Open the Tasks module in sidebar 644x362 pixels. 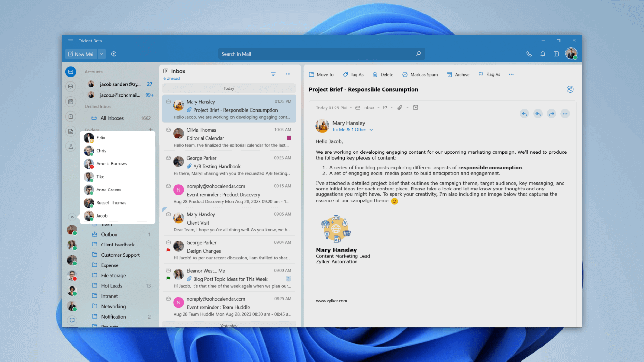coord(71,116)
